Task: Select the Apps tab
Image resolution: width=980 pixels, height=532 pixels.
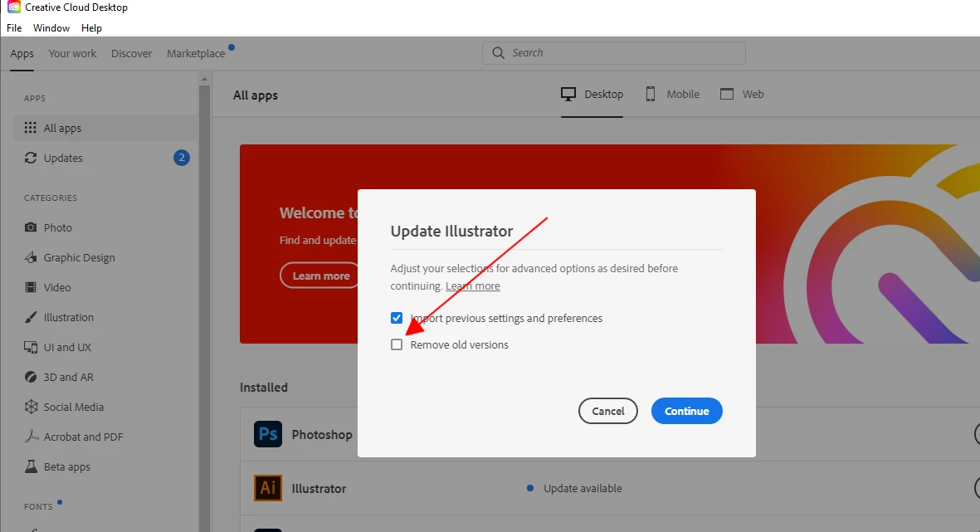Action: pyautogui.click(x=22, y=53)
